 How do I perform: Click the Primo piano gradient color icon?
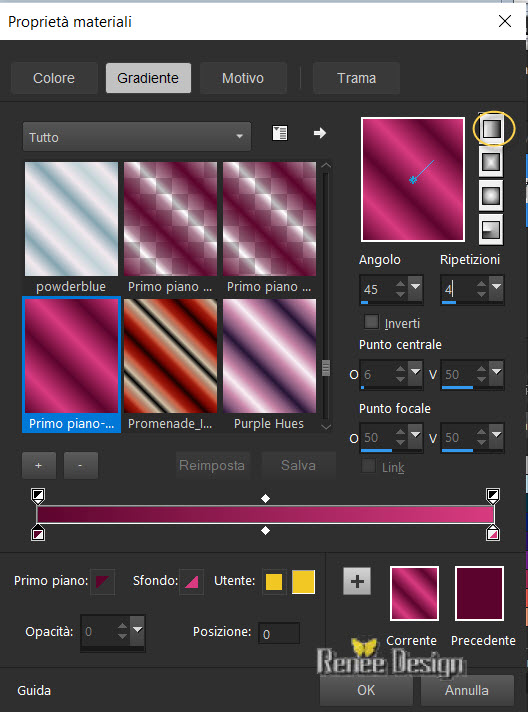[x=103, y=582]
